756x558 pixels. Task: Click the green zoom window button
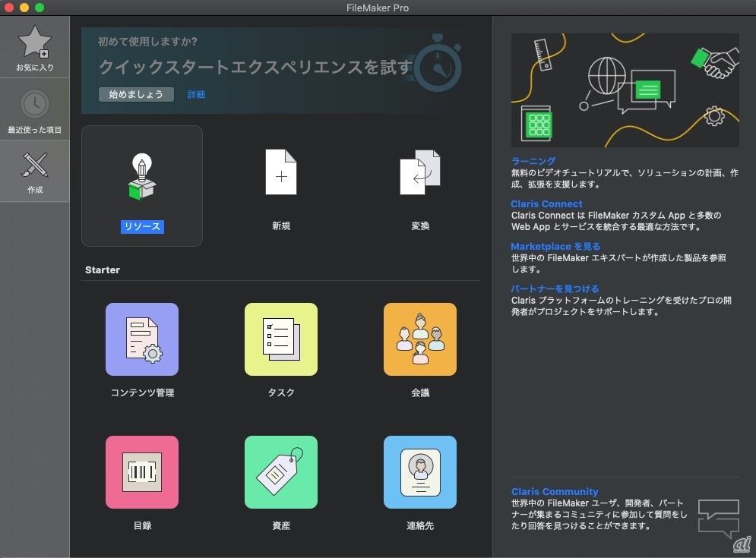pyautogui.click(x=40, y=8)
